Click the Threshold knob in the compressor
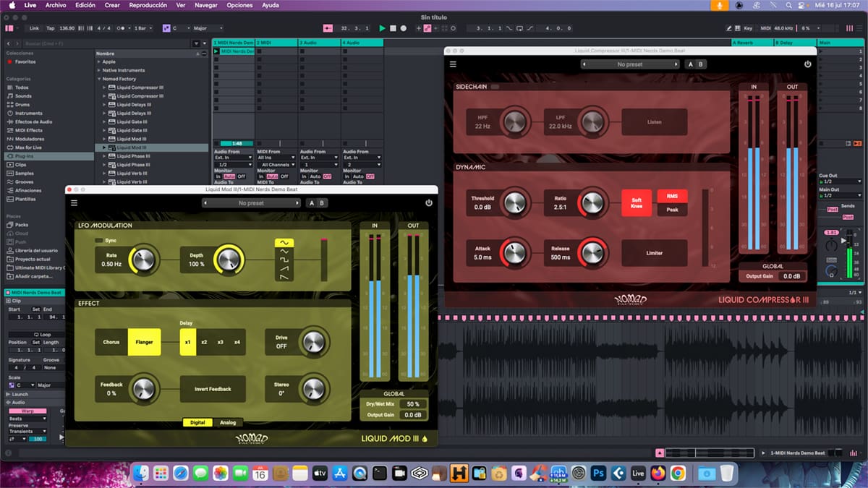Image resolution: width=868 pixels, height=488 pixels. 514,203
